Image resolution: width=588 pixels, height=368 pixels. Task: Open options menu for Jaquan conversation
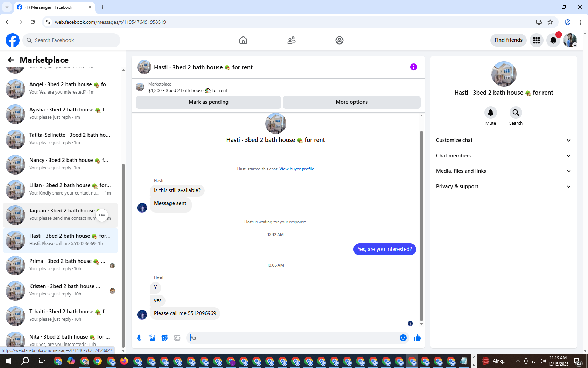coord(102,215)
